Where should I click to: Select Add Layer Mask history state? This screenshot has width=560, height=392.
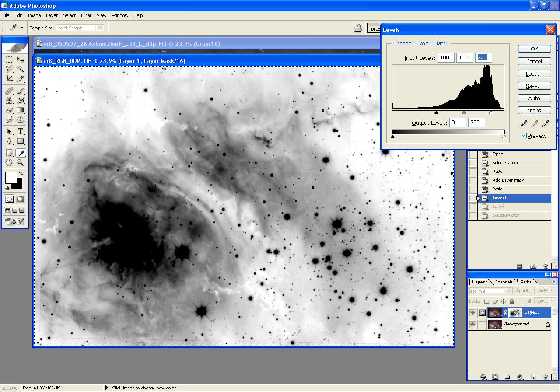[507, 180]
